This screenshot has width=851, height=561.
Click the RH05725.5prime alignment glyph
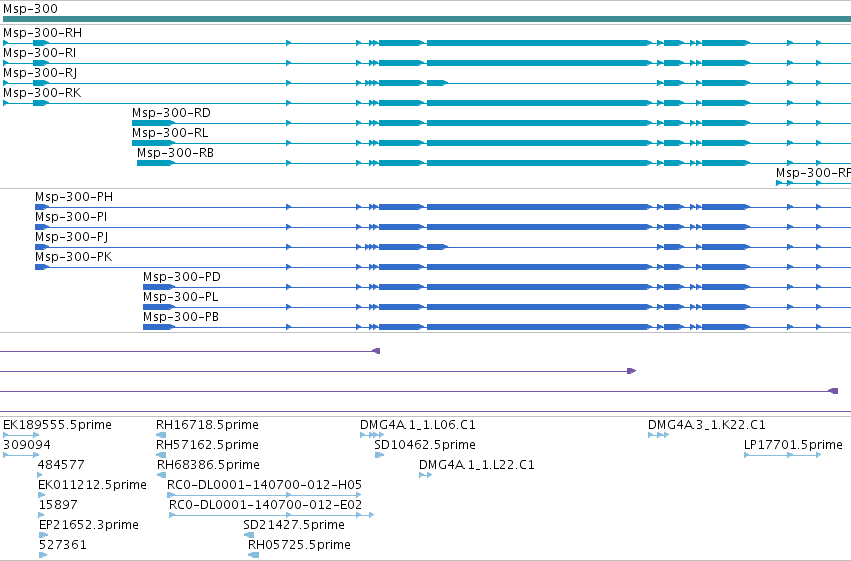pos(253,555)
